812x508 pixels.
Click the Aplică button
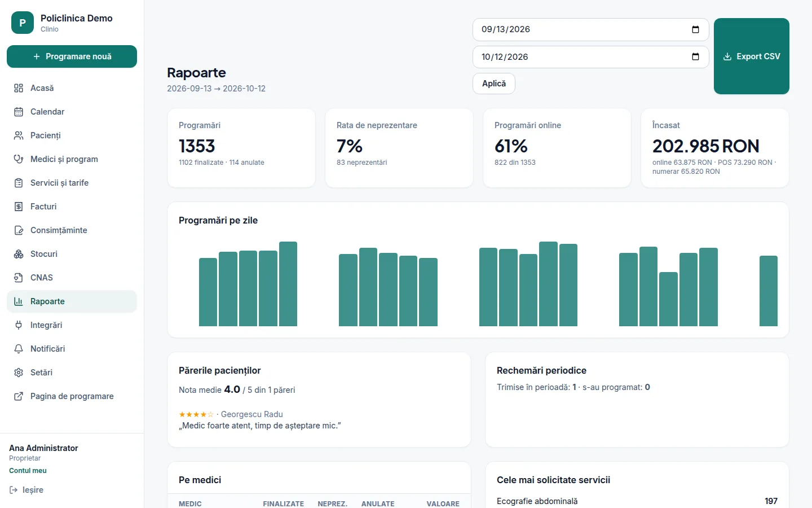click(x=494, y=84)
